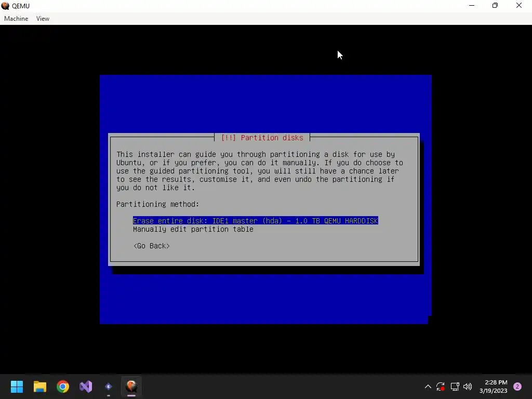Select Erase entire disk IDE1 master option
Image resolution: width=532 pixels, height=399 pixels.
coord(256,221)
